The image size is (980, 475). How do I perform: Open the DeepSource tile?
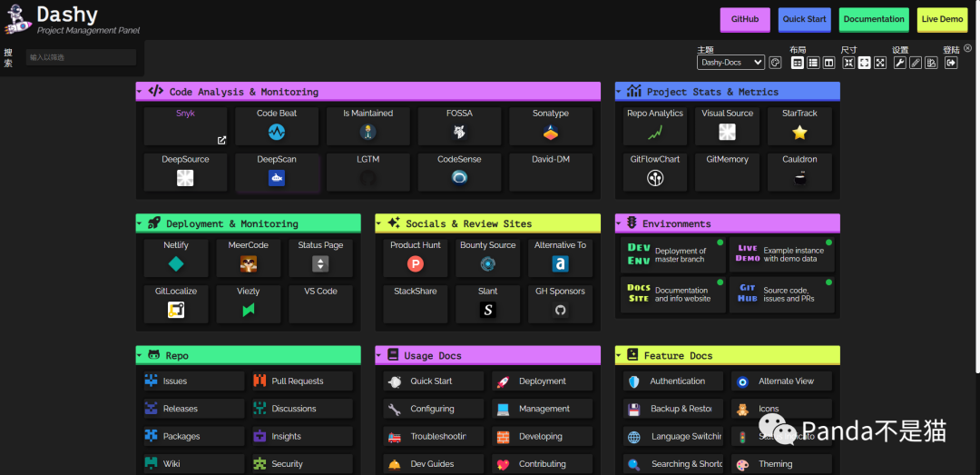(x=186, y=172)
